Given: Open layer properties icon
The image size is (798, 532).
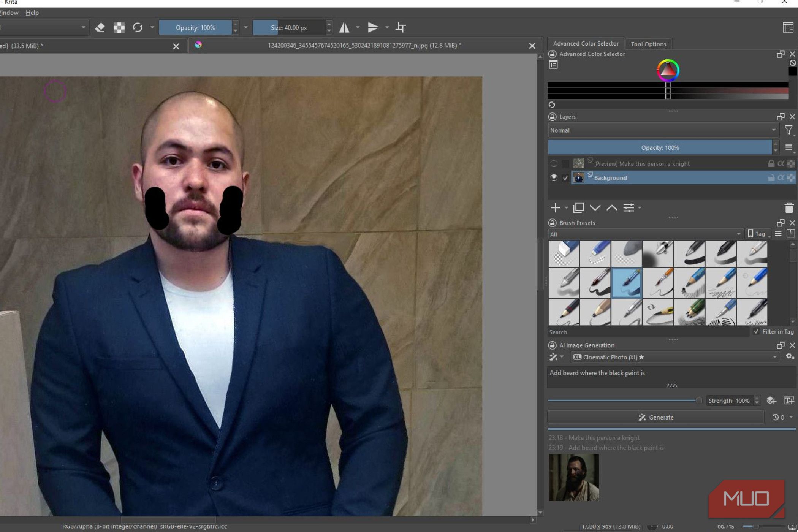Looking at the screenshot, I should click(x=629, y=208).
